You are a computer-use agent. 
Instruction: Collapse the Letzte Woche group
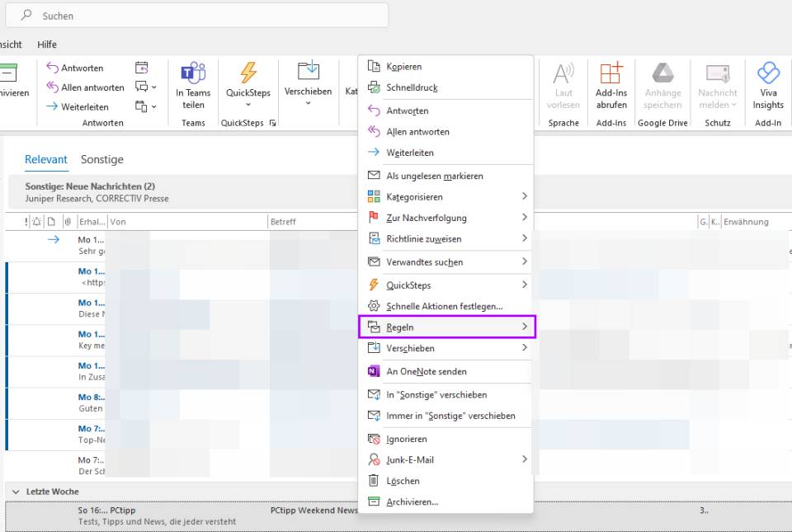click(16, 491)
